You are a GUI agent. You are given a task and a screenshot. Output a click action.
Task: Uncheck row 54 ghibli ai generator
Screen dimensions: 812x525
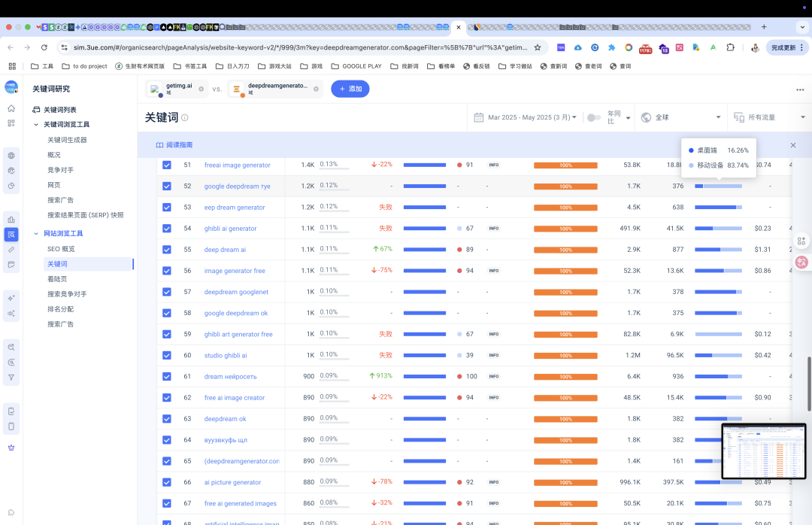pos(167,228)
